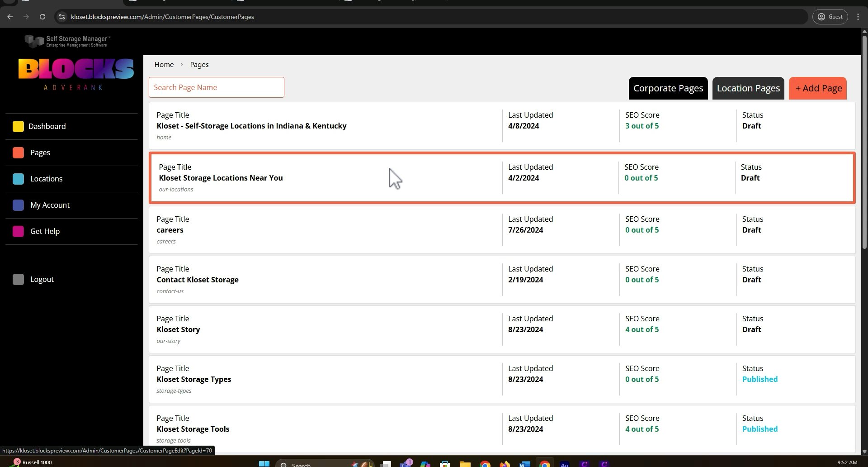Open My Account from sidebar

pos(50,205)
